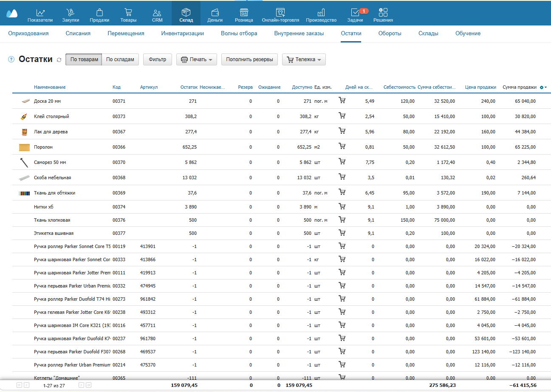The width and height of the screenshot is (551, 392).
Task: Select the По товарам view toggle
Action: (x=84, y=59)
